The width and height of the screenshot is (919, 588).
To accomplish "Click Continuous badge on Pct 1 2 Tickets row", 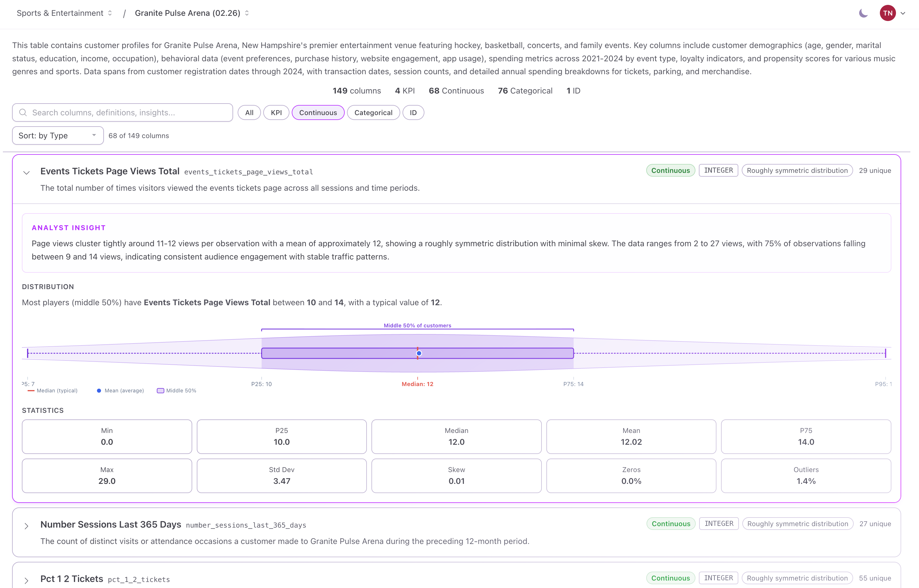I will click(x=670, y=578).
